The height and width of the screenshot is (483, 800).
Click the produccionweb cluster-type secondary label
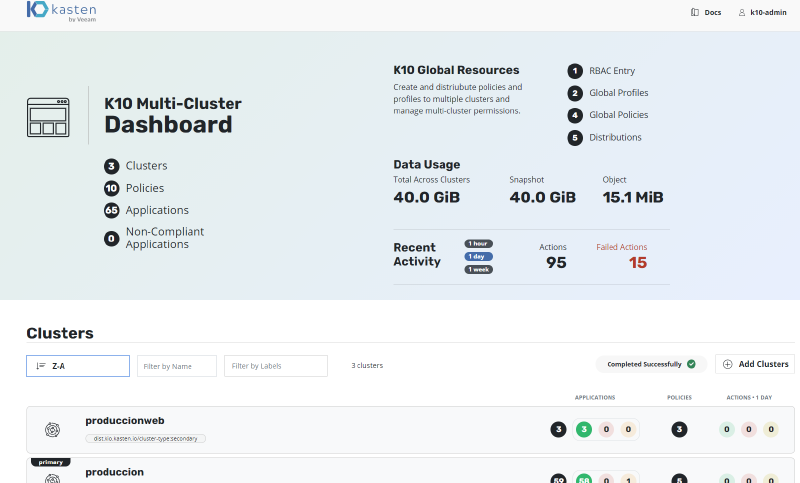(x=145, y=439)
